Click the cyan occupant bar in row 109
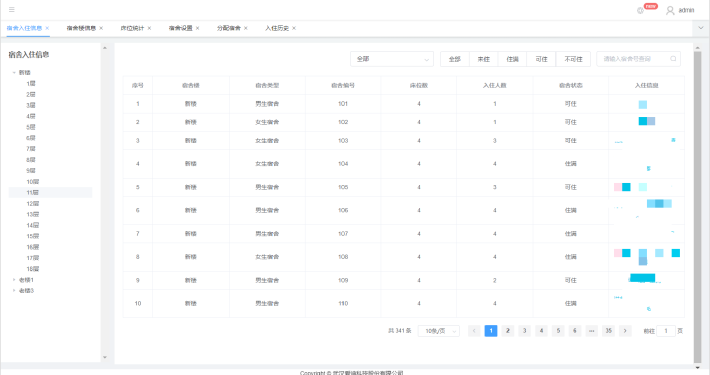The height and width of the screenshot is (375, 710). pos(643,278)
